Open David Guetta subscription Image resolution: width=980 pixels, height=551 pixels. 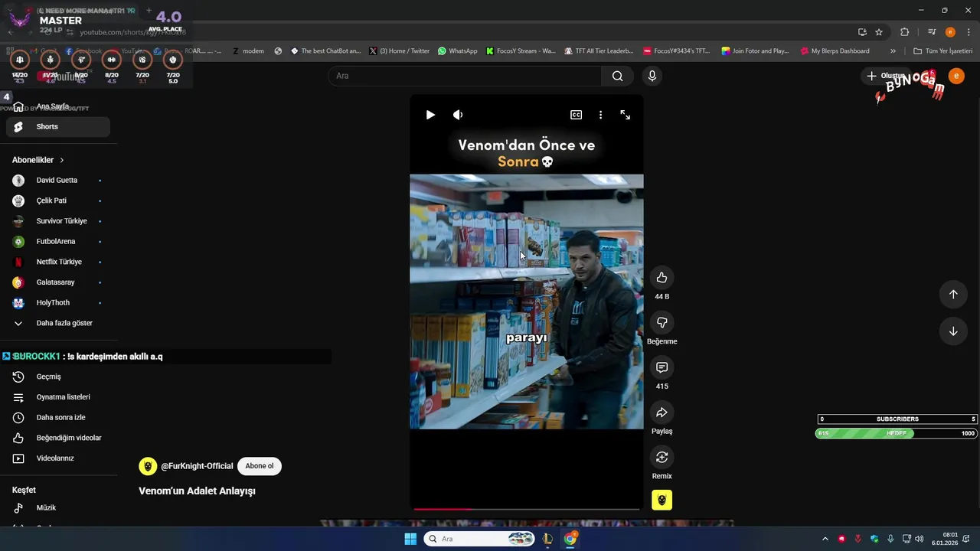point(57,181)
